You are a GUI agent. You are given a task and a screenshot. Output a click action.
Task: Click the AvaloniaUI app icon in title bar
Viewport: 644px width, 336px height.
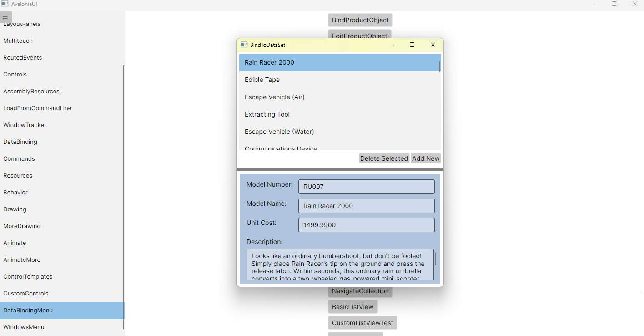pyautogui.click(x=5, y=4)
